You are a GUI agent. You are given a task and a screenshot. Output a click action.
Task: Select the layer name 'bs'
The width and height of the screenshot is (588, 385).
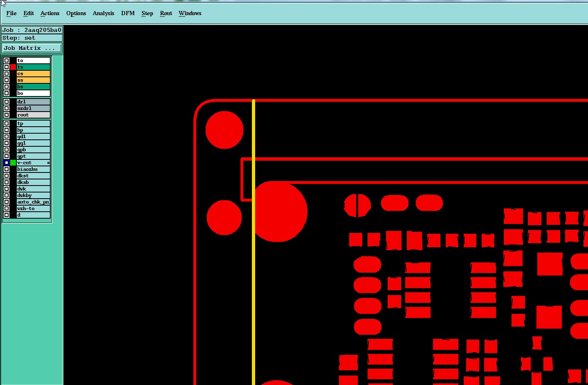click(x=34, y=87)
